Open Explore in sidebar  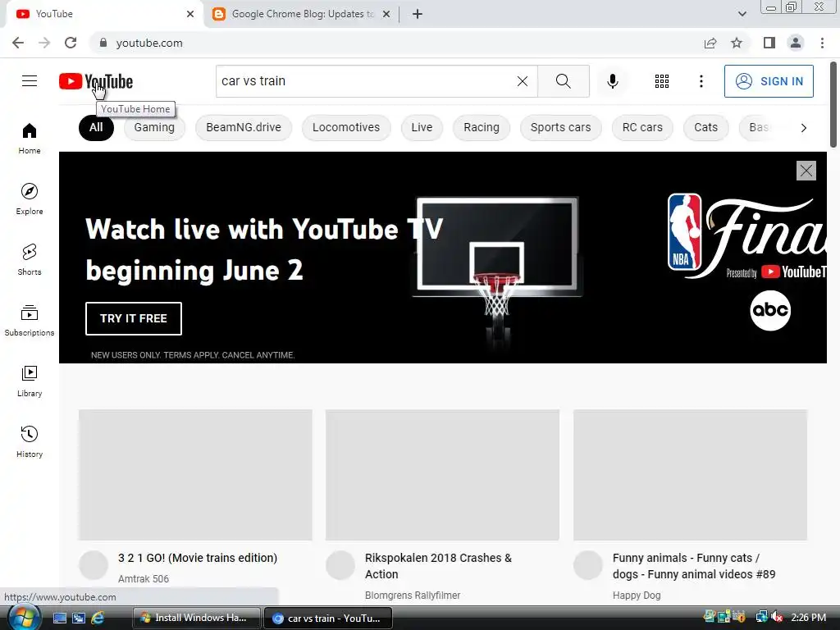click(x=30, y=199)
